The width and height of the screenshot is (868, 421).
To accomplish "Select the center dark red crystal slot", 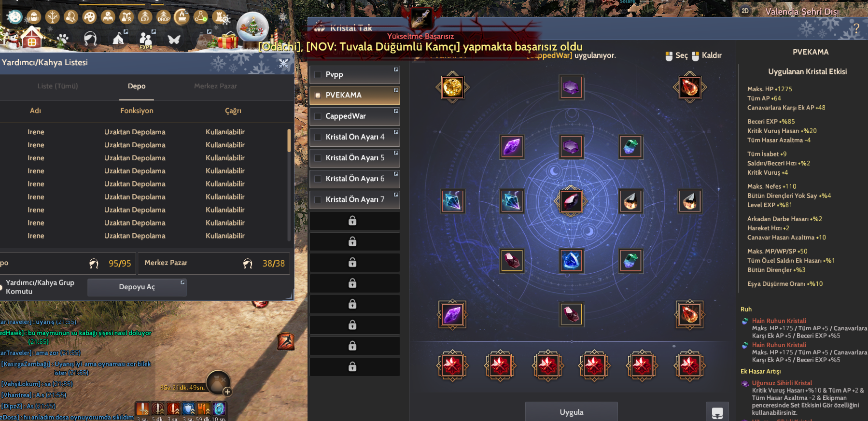I will point(571,201).
